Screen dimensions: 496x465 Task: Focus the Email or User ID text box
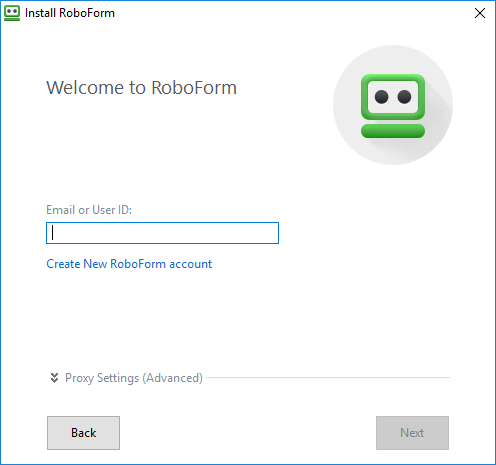(162, 233)
